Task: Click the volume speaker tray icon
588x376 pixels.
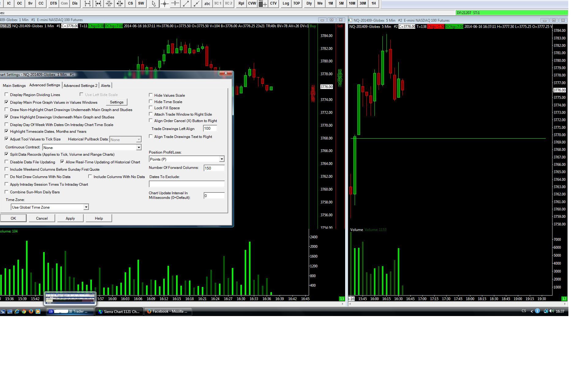Action: pos(552,311)
